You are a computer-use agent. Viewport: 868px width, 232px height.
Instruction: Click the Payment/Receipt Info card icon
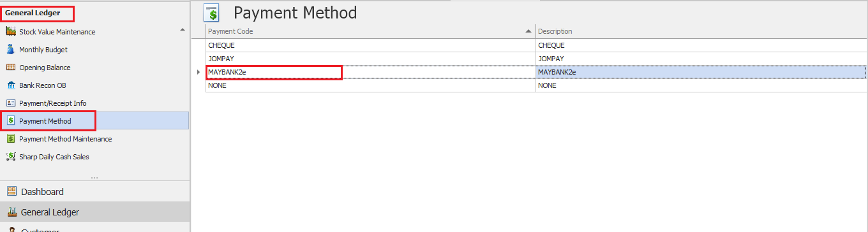pyautogui.click(x=11, y=103)
